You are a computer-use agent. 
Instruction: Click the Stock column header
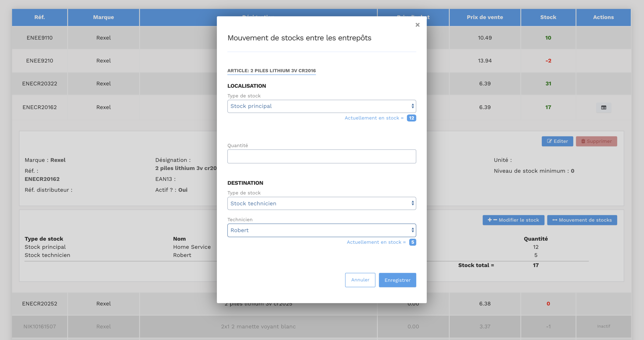pos(548,17)
